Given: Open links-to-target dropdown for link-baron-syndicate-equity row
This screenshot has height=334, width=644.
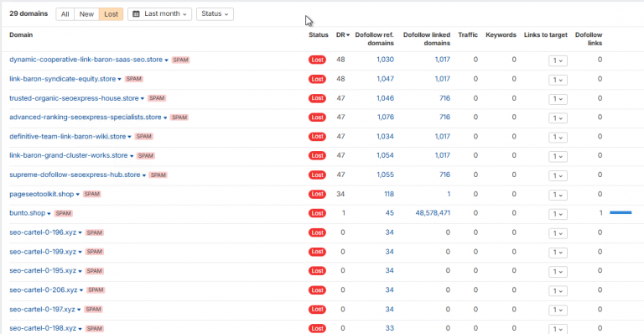Looking at the screenshot, I should (558, 80).
